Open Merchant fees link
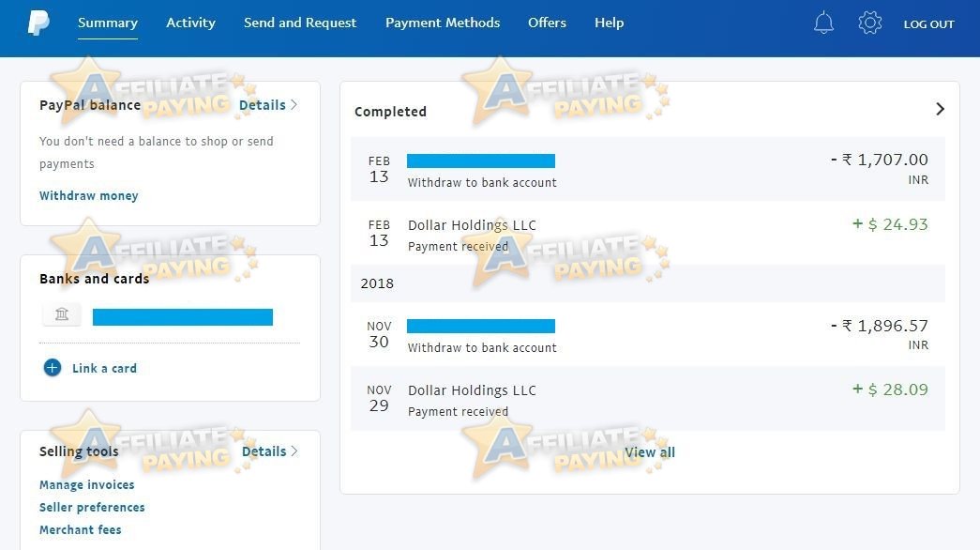Image resolution: width=980 pixels, height=550 pixels. point(80,530)
